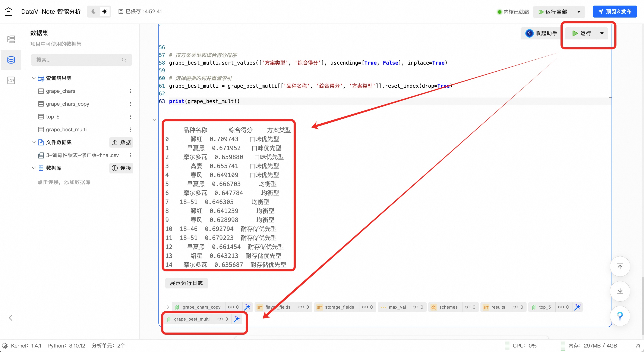Click 展示运行日志 button
This screenshot has height=352, width=644.
(x=186, y=283)
